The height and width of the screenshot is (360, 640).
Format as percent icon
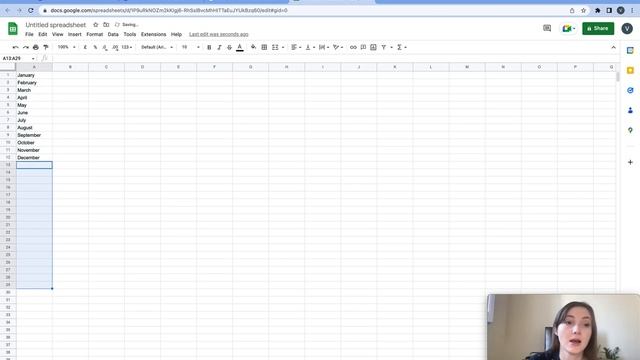(x=95, y=47)
